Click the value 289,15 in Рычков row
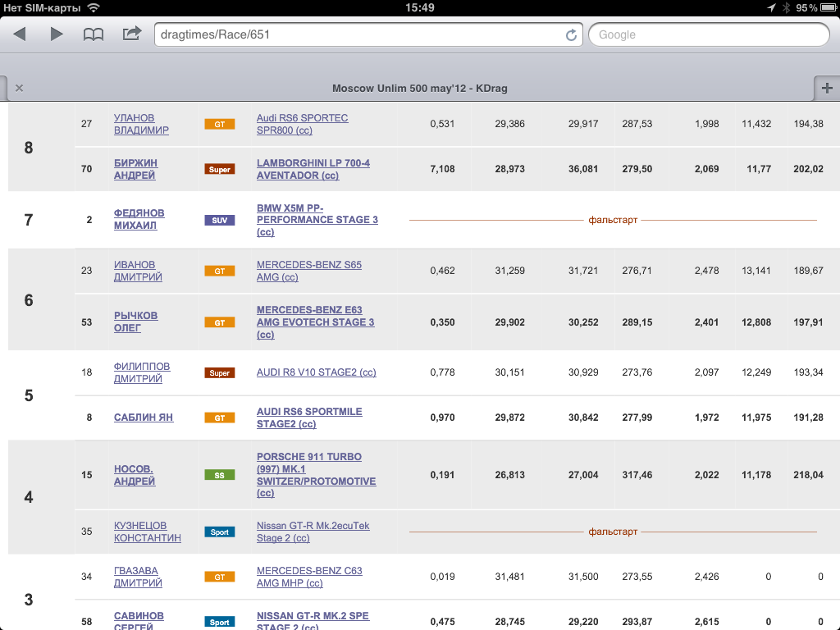This screenshot has height=630, width=840. pyautogui.click(x=637, y=322)
